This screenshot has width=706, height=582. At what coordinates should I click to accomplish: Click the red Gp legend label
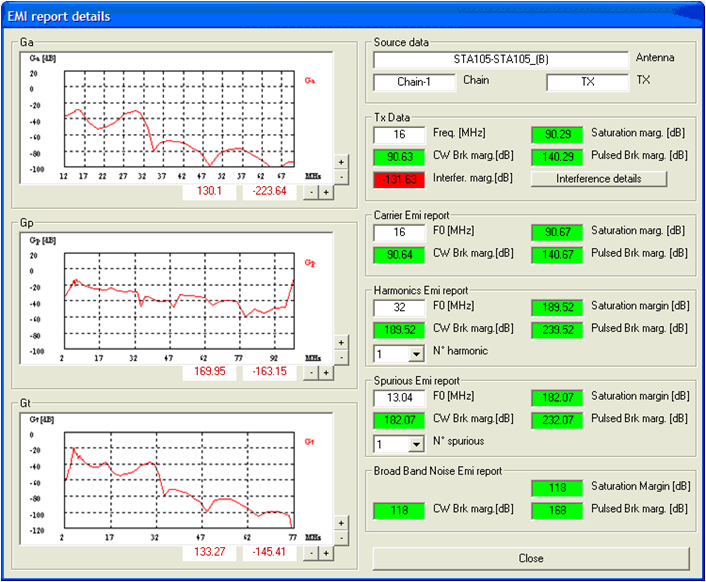(310, 263)
